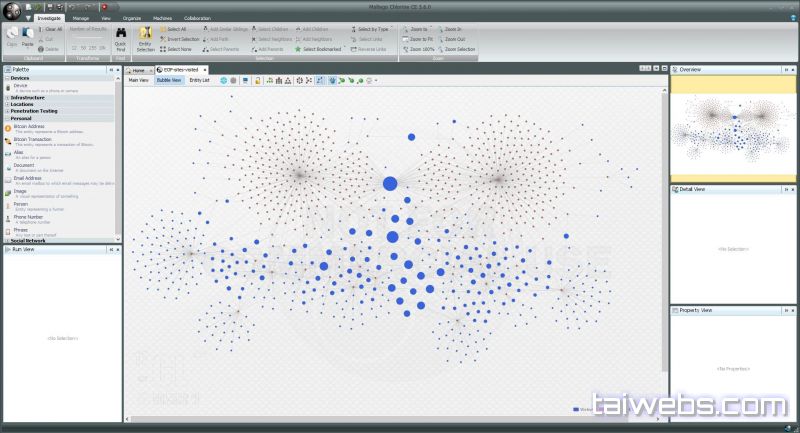Switch to the Home document tab
The image size is (800, 433).
point(139,70)
